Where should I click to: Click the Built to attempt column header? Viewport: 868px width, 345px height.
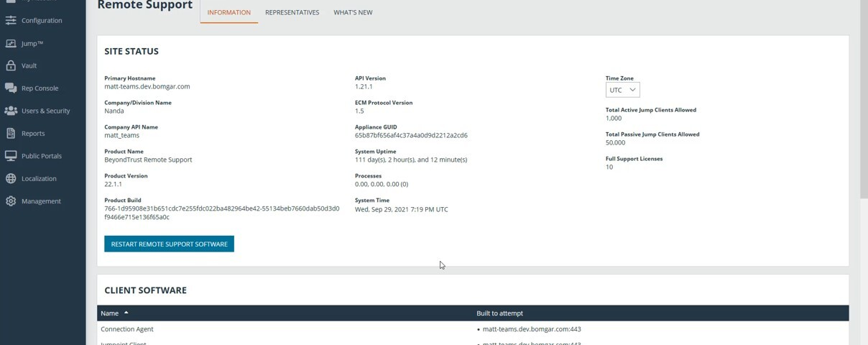[x=499, y=313]
